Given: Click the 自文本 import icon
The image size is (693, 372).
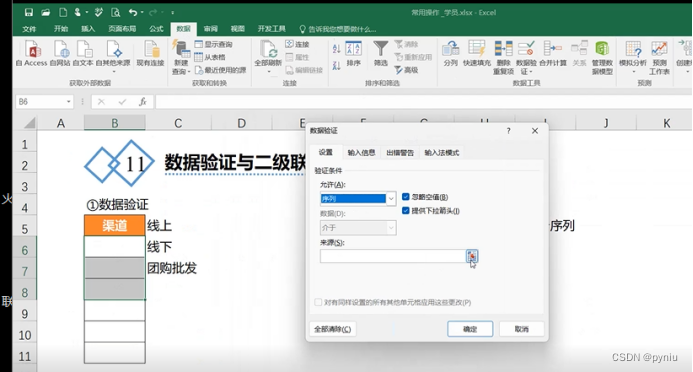Looking at the screenshot, I should tap(83, 53).
